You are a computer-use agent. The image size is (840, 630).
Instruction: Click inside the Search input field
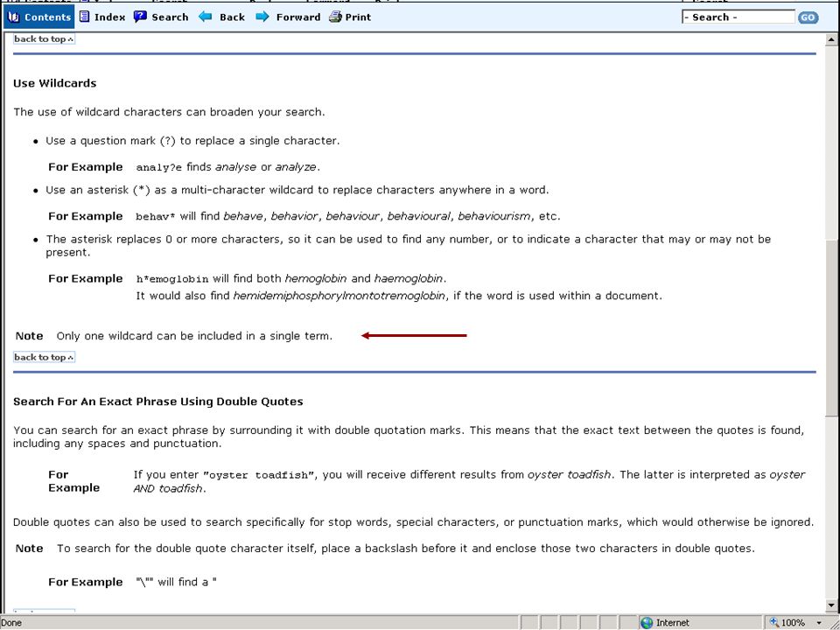pos(738,17)
